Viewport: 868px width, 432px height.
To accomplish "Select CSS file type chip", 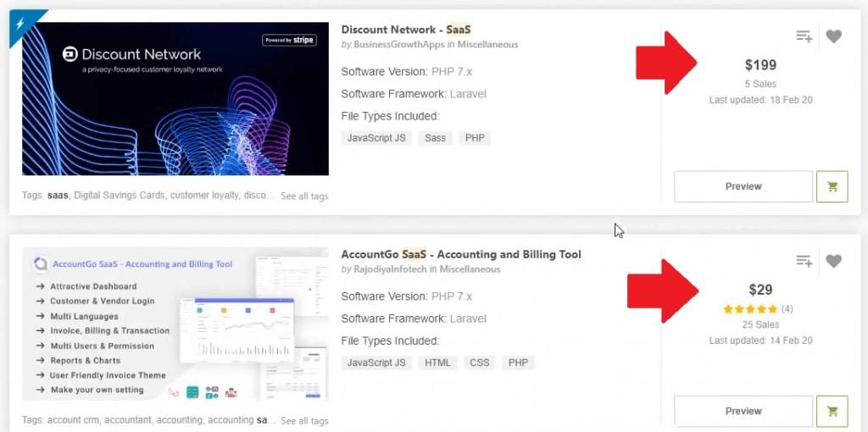I will (x=480, y=363).
